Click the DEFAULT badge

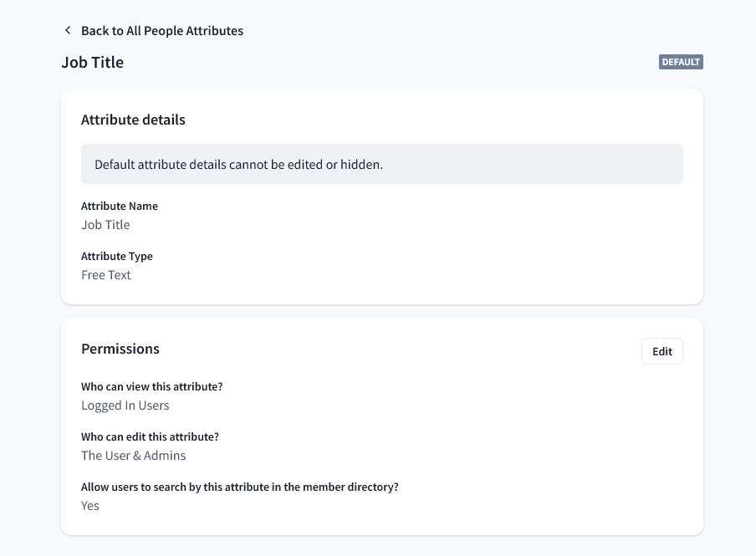[x=681, y=62]
